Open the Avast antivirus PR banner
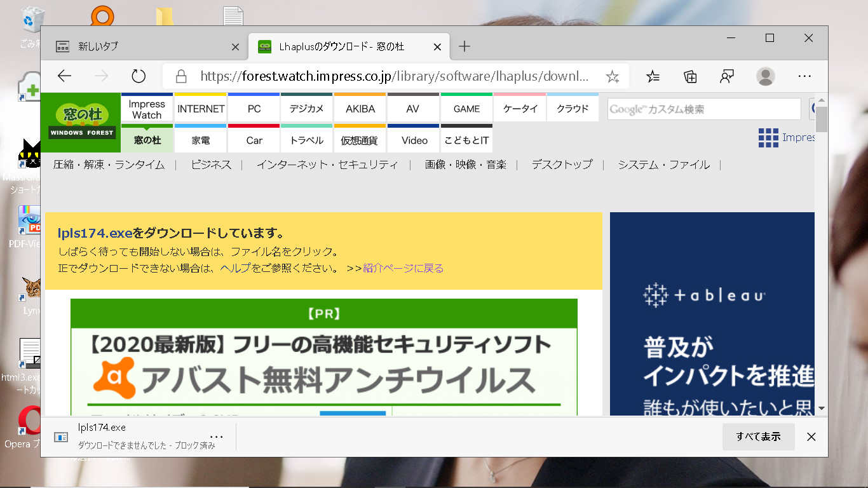This screenshot has height=488, width=868. click(324, 356)
